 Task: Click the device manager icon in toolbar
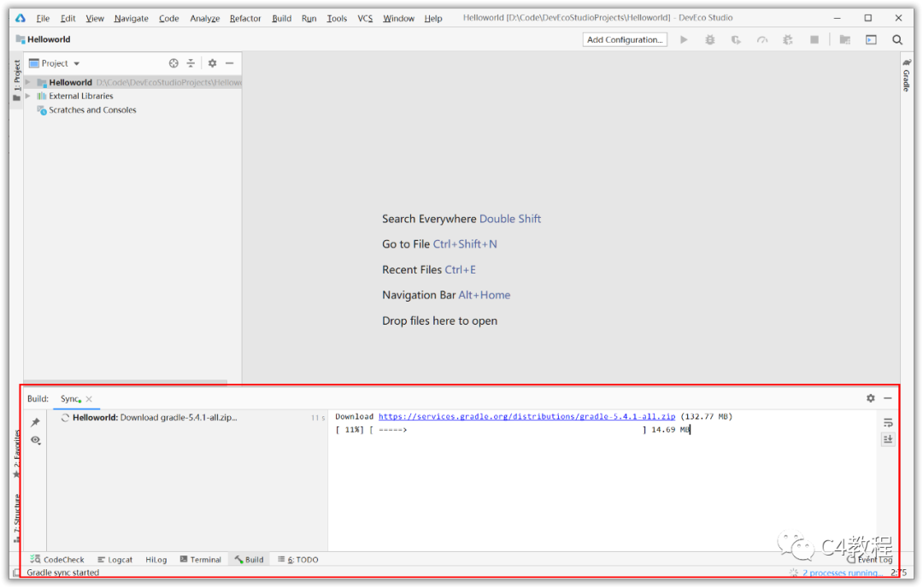tap(871, 39)
